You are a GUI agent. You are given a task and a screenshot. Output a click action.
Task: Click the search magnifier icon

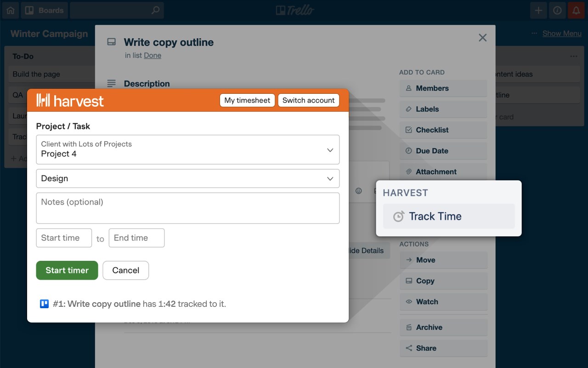click(156, 10)
